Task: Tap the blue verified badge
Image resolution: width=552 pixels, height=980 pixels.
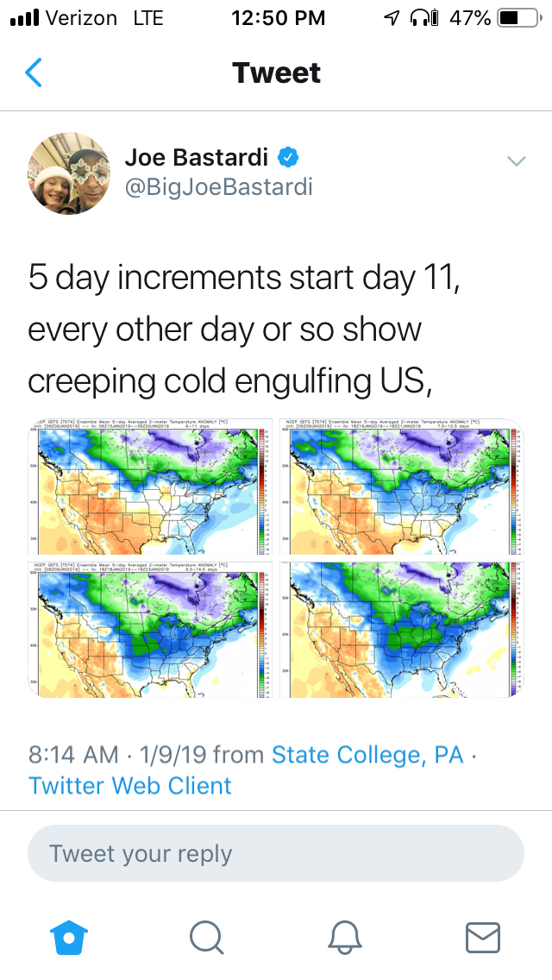Action: pyautogui.click(x=288, y=157)
